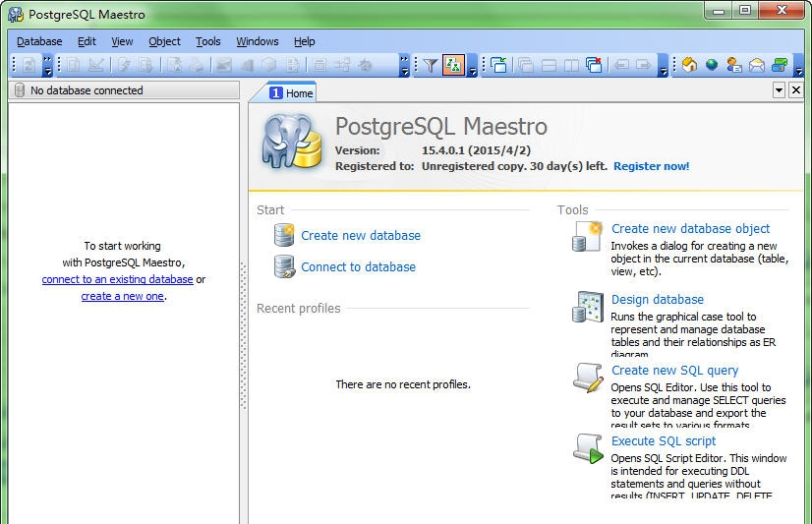Click the tile windows horizontally icon
812x524 pixels.
tap(549, 65)
